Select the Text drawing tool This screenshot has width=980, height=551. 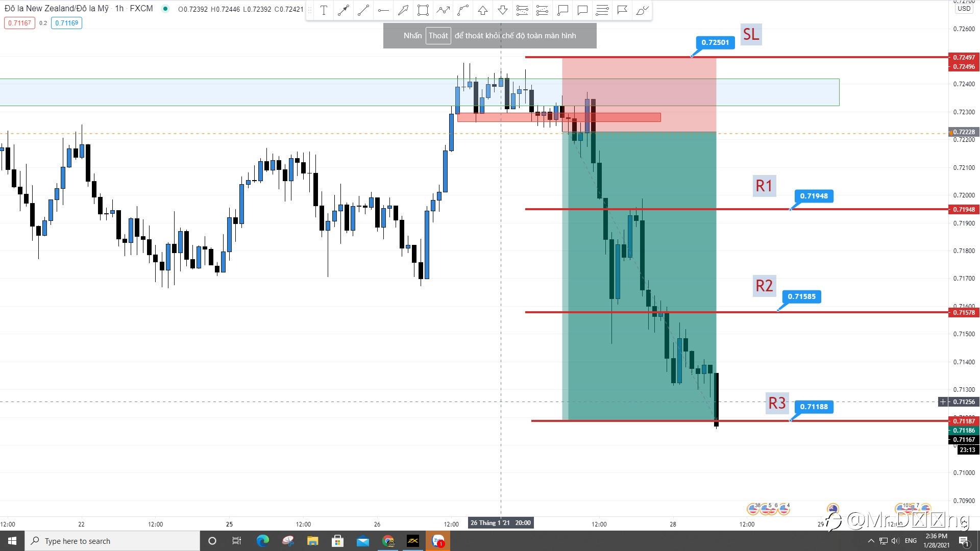(324, 10)
